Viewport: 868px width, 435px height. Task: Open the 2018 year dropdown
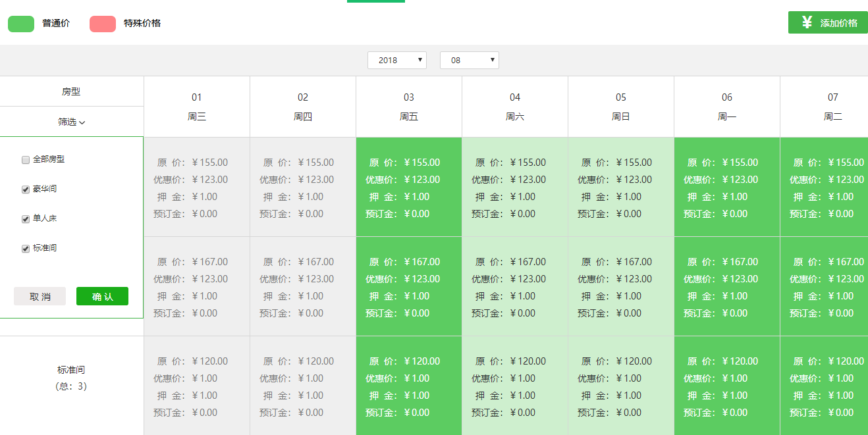point(397,60)
